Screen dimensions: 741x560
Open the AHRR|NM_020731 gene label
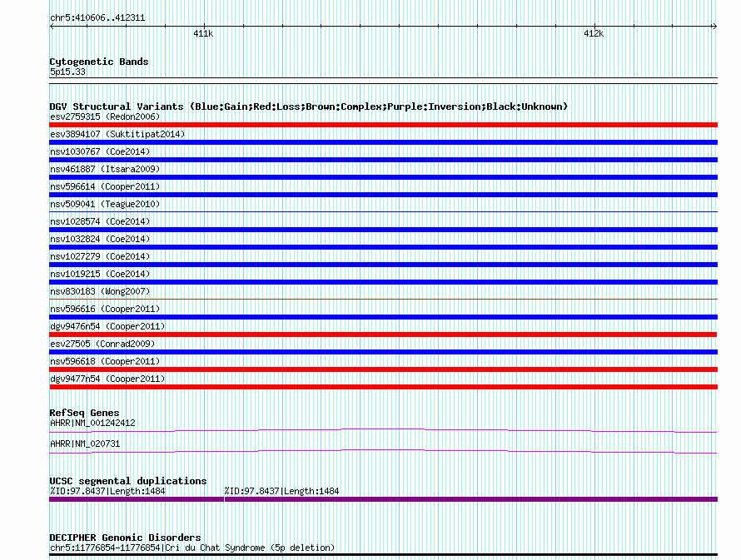pyautogui.click(x=85, y=444)
